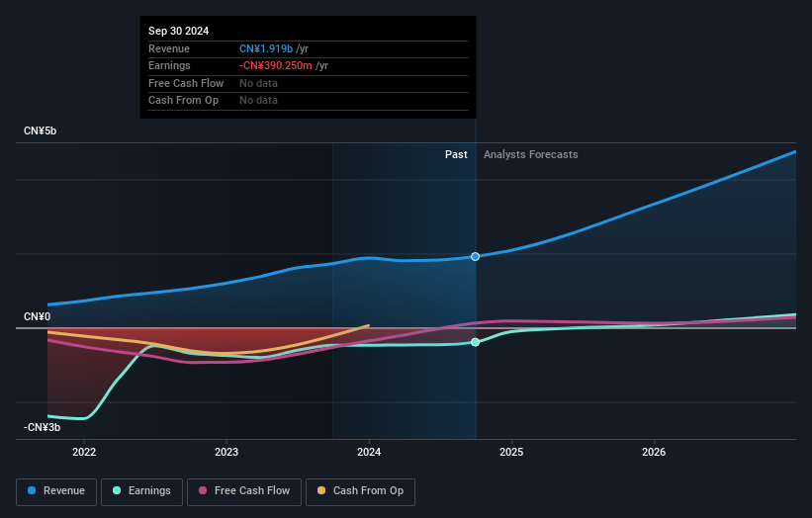Click the CN¥5b y-axis label
Image resolution: width=812 pixels, height=518 pixels.
[40, 130]
